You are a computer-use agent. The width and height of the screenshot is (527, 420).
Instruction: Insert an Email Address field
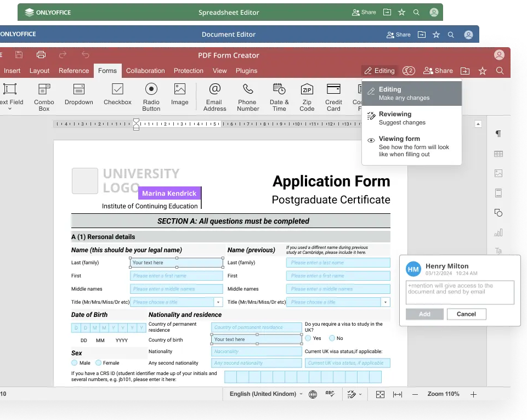(215, 97)
